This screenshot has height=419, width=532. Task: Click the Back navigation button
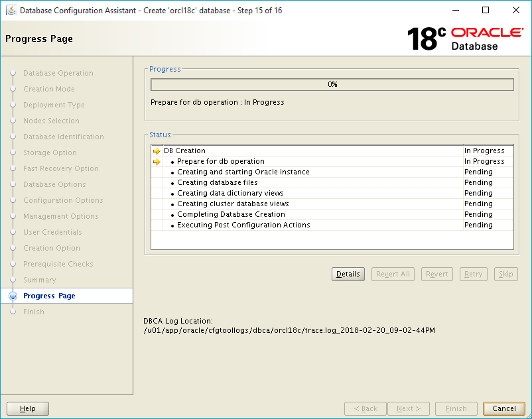[x=366, y=408]
